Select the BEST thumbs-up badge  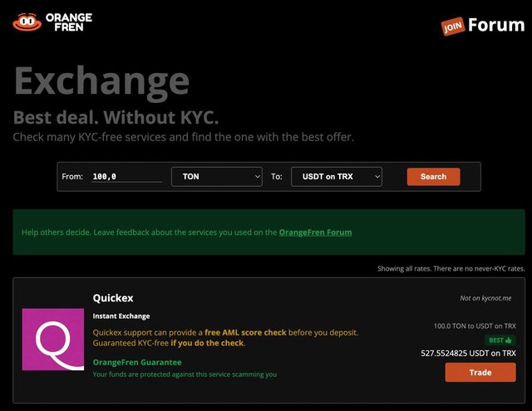click(x=500, y=340)
